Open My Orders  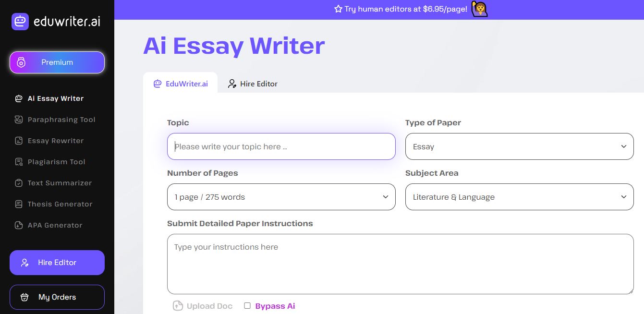[x=57, y=297]
